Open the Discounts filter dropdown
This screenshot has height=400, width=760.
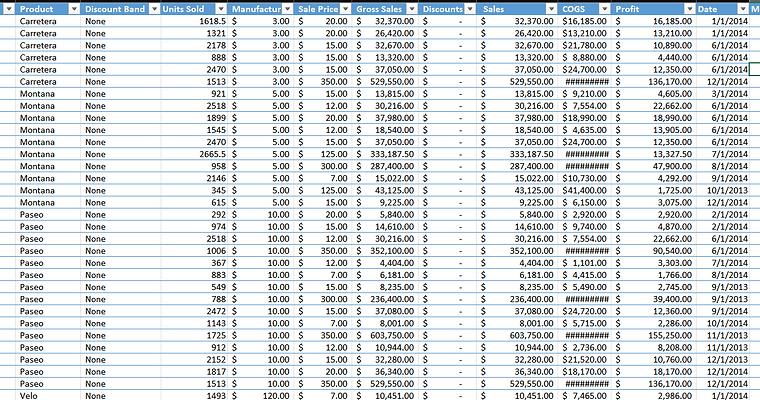click(470, 9)
